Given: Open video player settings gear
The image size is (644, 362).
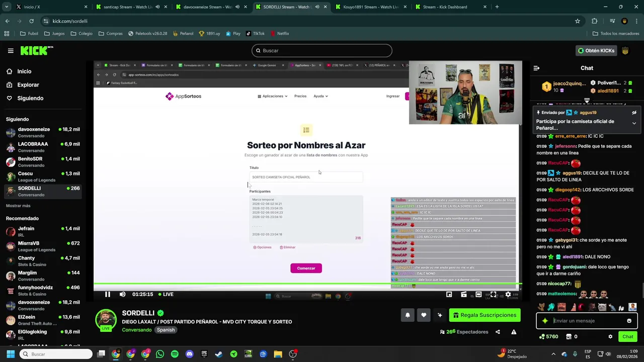Looking at the screenshot, I should (508, 294).
